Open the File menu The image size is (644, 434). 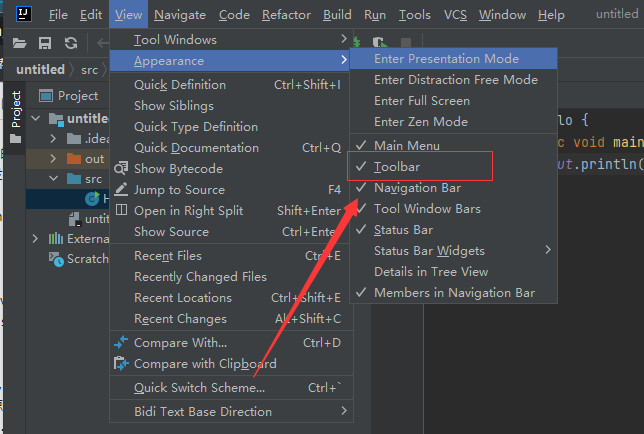(58, 15)
